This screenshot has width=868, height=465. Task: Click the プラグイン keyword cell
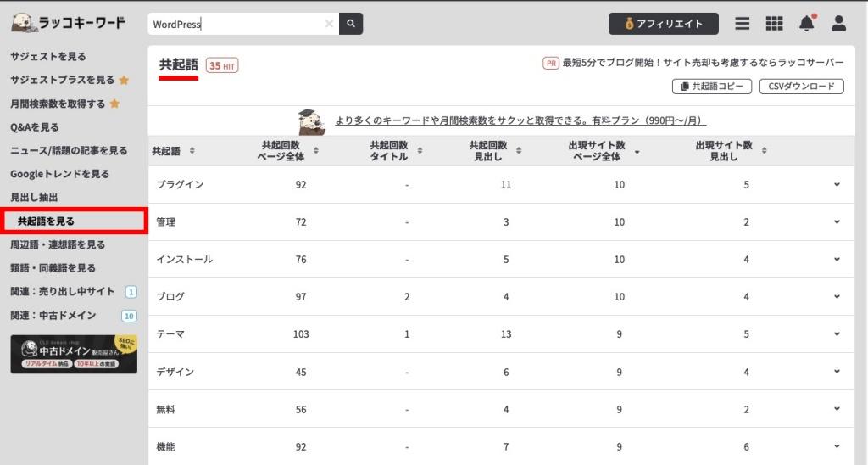[180, 185]
